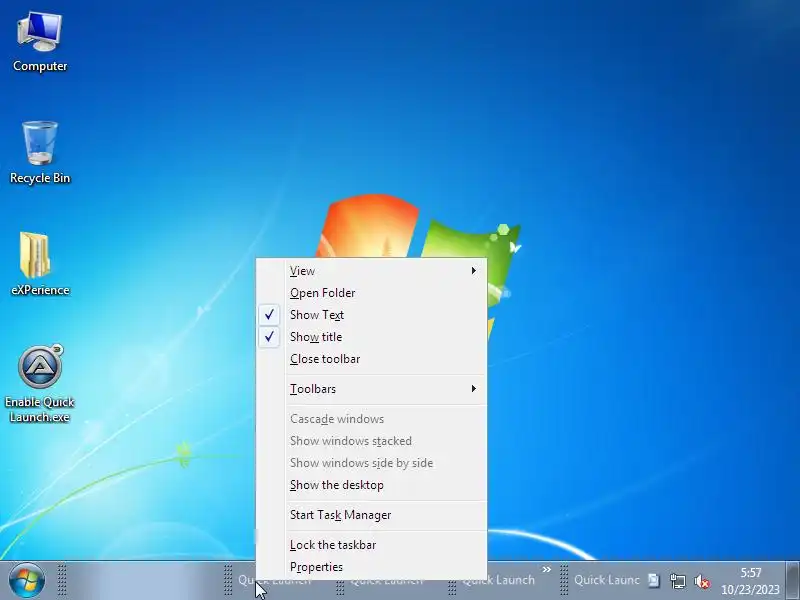Click the rightmost Quick Launc toolbar title
The height and width of the screenshot is (600, 800).
click(607, 580)
